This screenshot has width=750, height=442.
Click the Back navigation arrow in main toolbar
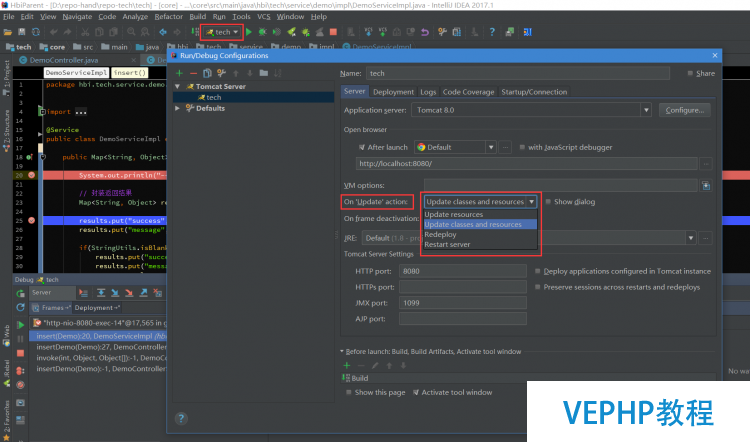click(x=163, y=32)
